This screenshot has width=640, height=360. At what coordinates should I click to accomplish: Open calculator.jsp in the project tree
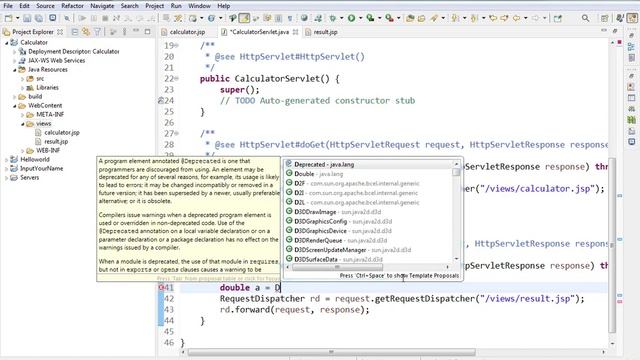click(x=62, y=133)
